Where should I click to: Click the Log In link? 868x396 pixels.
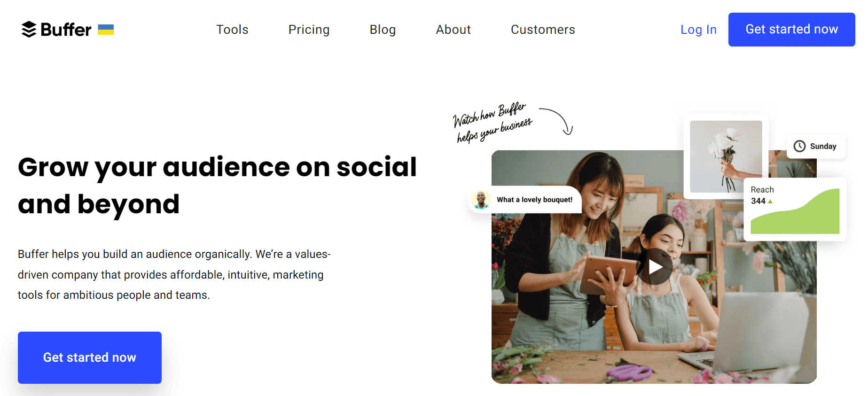(x=698, y=30)
